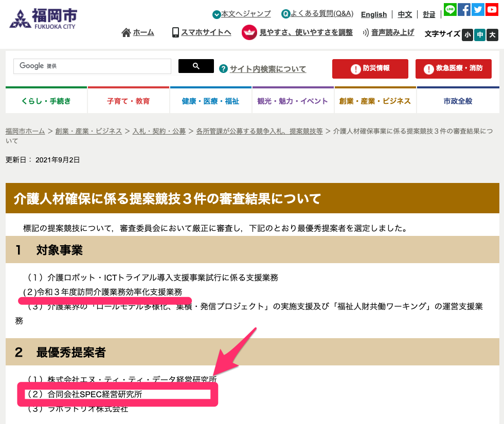The width and height of the screenshot is (504, 424).
Task: Open the くらし・手続き navigation tab
Action: pyautogui.click(x=46, y=101)
